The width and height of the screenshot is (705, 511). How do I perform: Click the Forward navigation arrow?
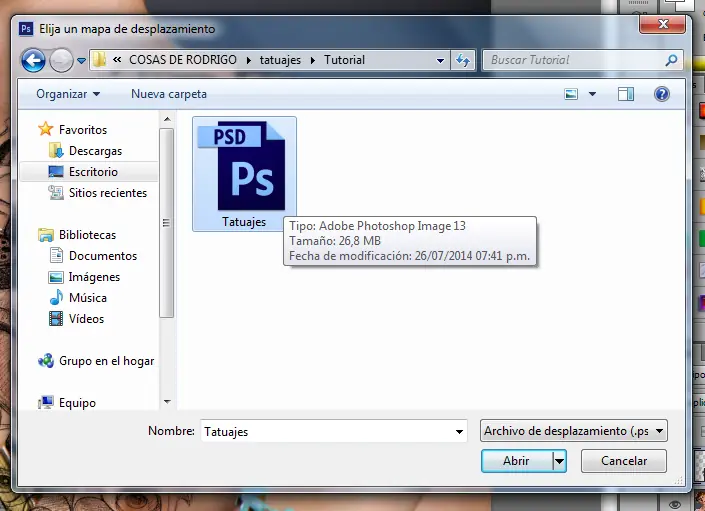tap(61, 60)
